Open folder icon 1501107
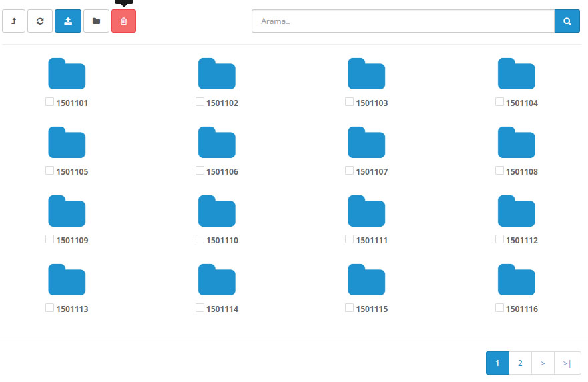This screenshot has width=588, height=382. 366,142
